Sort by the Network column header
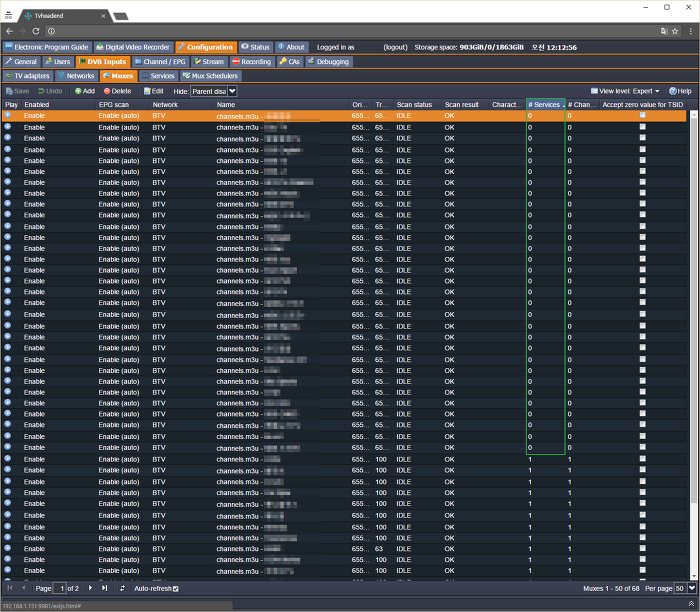This screenshot has width=700, height=612. coord(182,104)
